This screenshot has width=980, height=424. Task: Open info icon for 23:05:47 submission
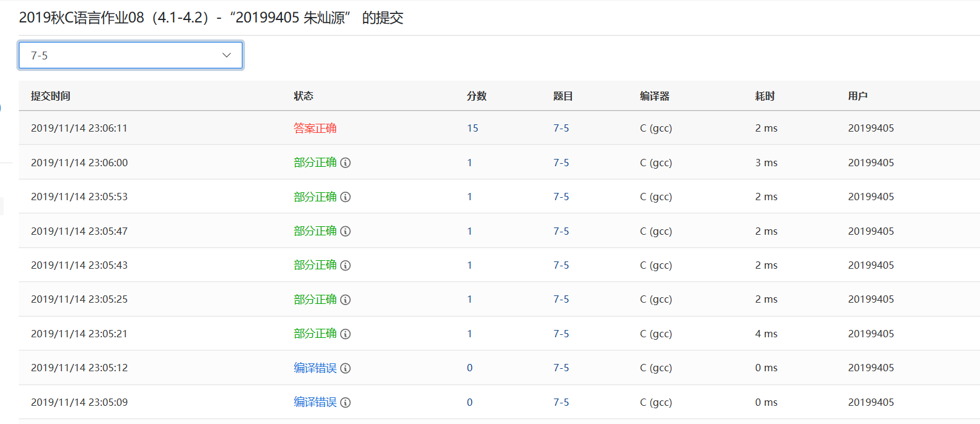346,231
